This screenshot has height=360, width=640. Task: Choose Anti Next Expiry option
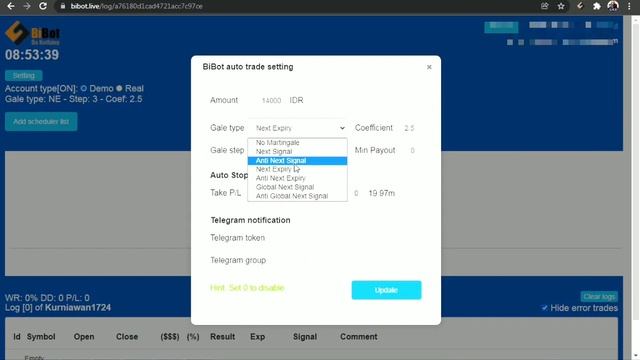click(x=298, y=178)
